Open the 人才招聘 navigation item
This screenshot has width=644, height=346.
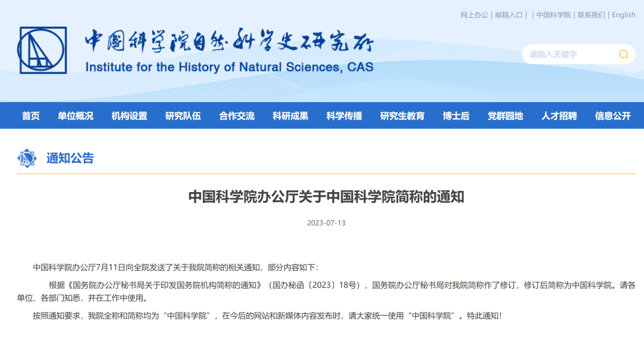(559, 116)
